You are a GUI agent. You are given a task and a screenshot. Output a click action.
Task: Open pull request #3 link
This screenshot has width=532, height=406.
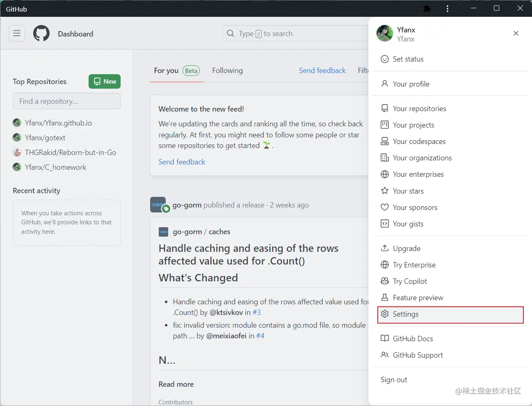click(x=257, y=312)
